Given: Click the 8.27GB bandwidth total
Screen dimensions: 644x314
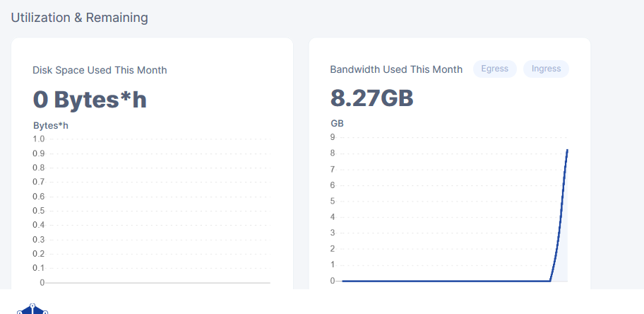Looking at the screenshot, I should pos(371,98).
